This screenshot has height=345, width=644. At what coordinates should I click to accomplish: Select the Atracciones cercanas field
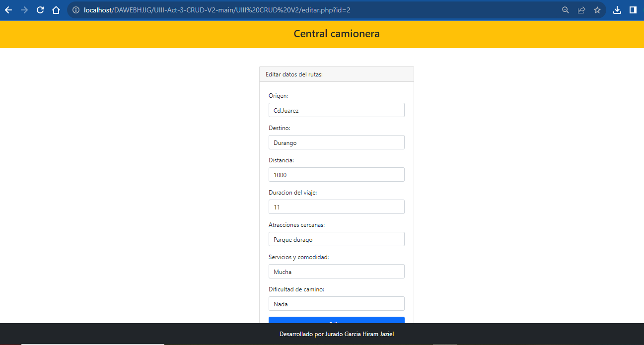tap(336, 239)
